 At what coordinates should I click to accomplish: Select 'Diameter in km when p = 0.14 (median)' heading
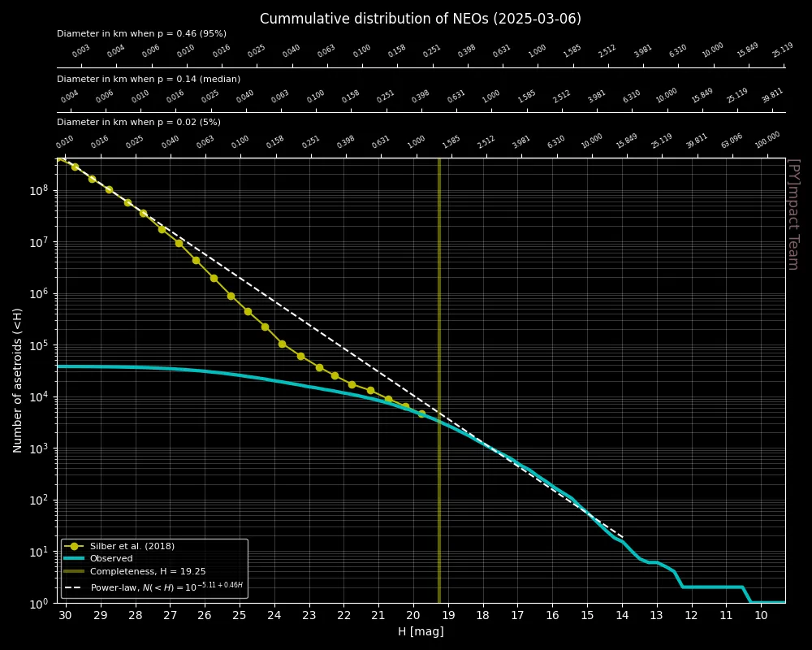[149, 80]
